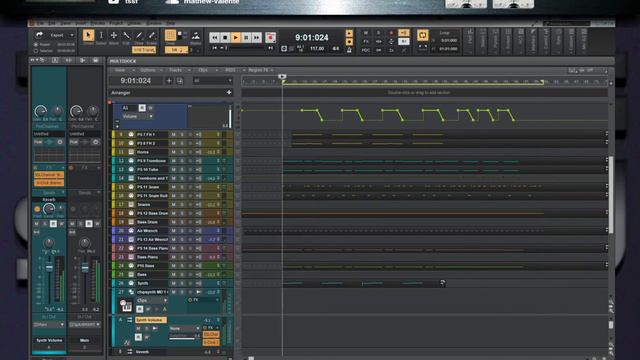Click the metronome bell icon
This screenshot has height=360, width=640.
[349, 50]
